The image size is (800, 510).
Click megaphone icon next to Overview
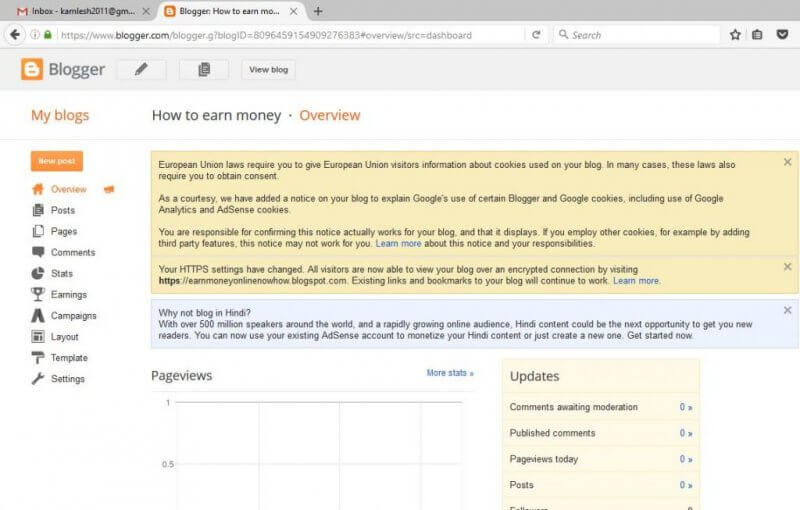109,189
